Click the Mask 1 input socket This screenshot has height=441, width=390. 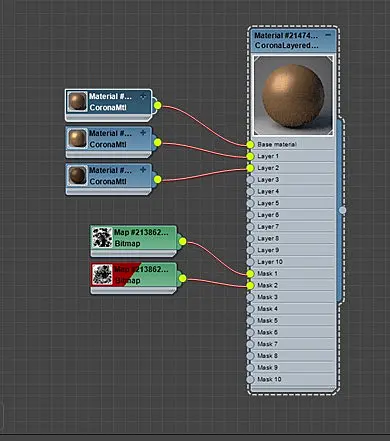[x=250, y=274]
